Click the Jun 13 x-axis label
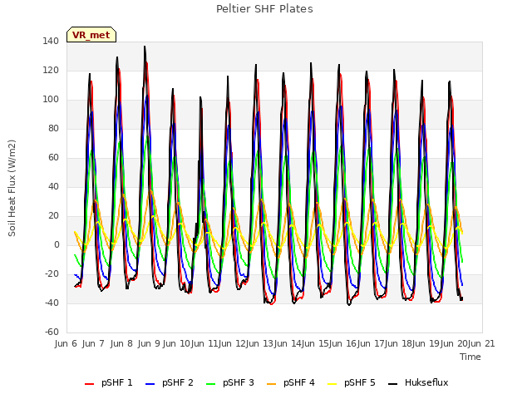Screen dimensions: 532x399 pyautogui.click(x=260, y=344)
